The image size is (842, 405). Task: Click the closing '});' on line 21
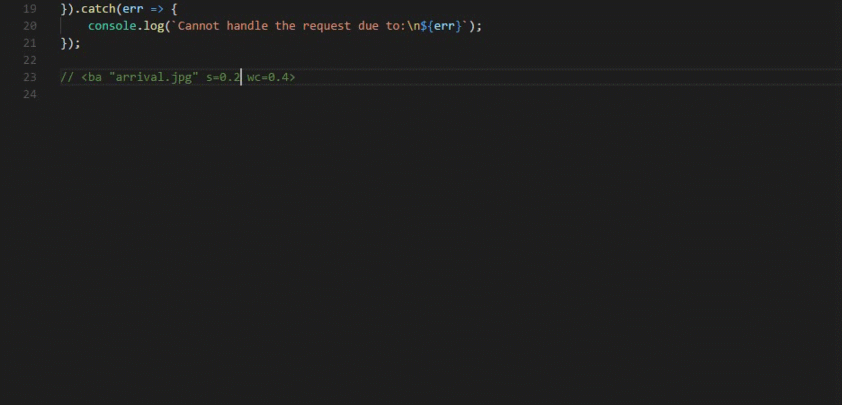point(70,43)
